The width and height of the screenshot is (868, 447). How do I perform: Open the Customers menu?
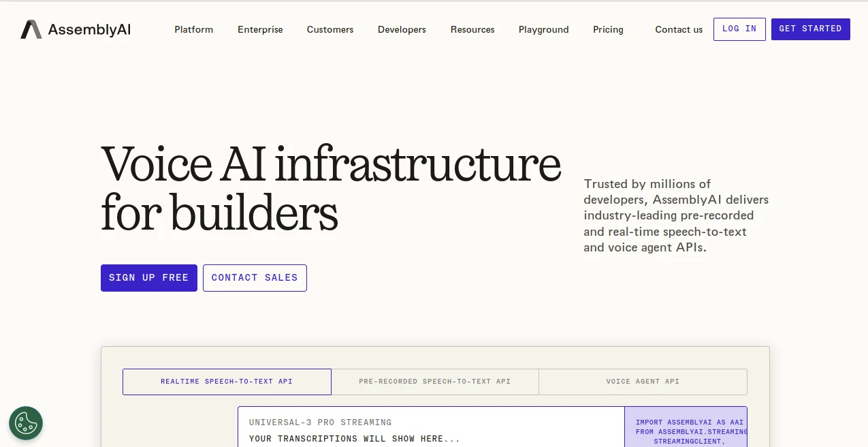click(330, 29)
